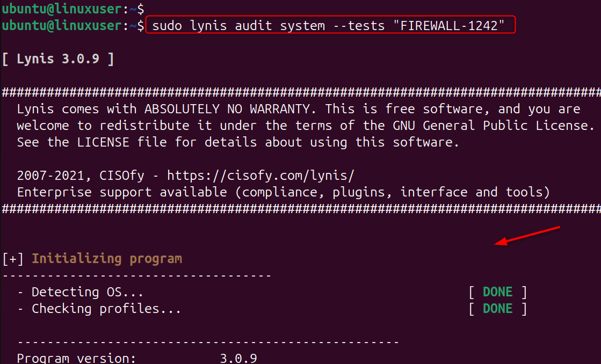Click the DONE status for Checking profiles
This screenshot has width=601, height=364.
coord(497,309)
